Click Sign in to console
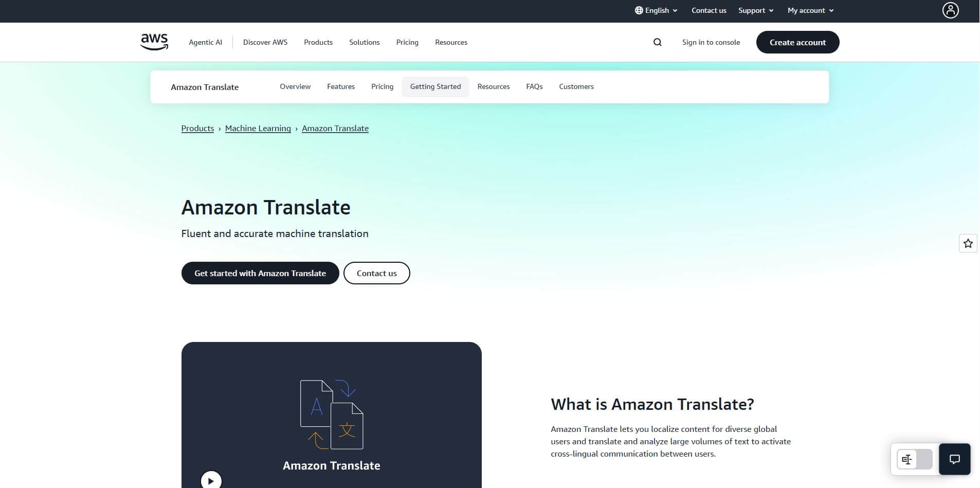Screen dimensions: 980x488 pyautogui.click(x=711, y=42)
